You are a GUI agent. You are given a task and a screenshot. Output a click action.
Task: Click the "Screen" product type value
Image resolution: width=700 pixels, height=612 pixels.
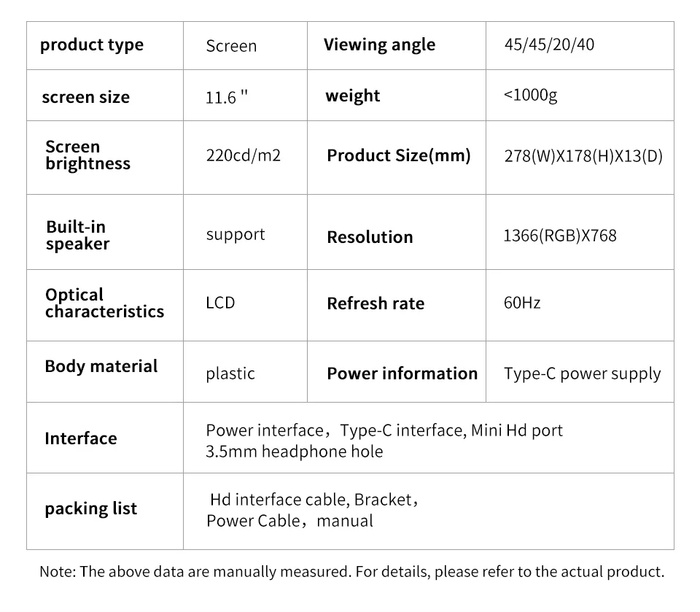click(231, 46)
